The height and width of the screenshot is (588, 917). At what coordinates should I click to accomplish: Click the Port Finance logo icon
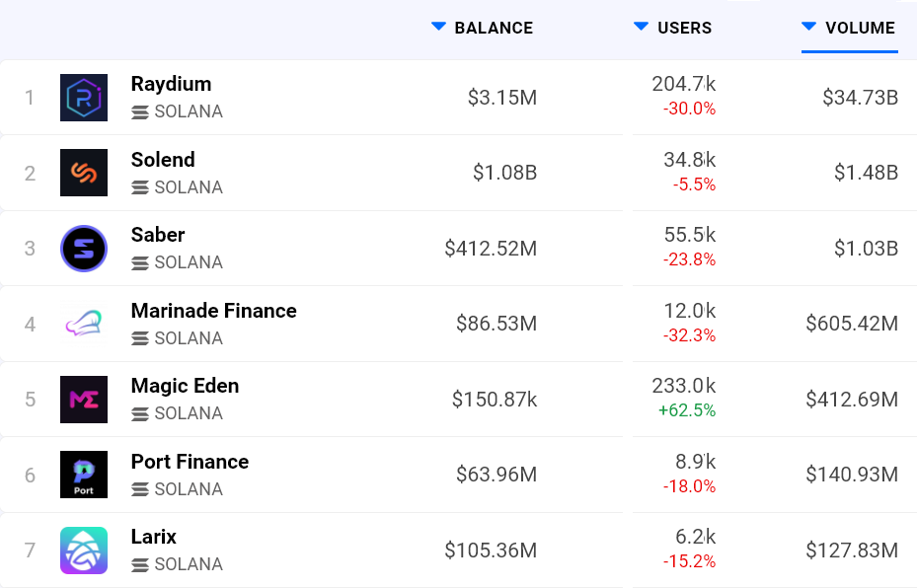[x=84, y=475]
